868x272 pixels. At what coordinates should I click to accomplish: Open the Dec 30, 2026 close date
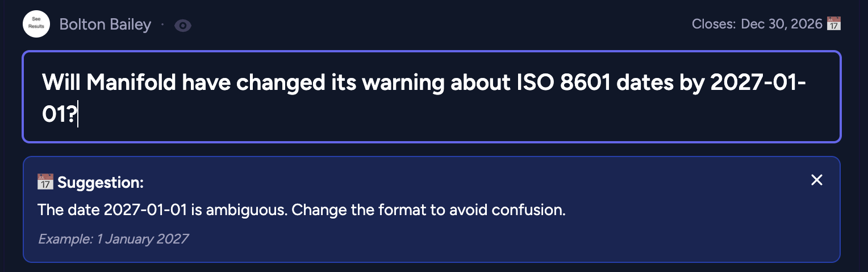[x=781, y=24]
